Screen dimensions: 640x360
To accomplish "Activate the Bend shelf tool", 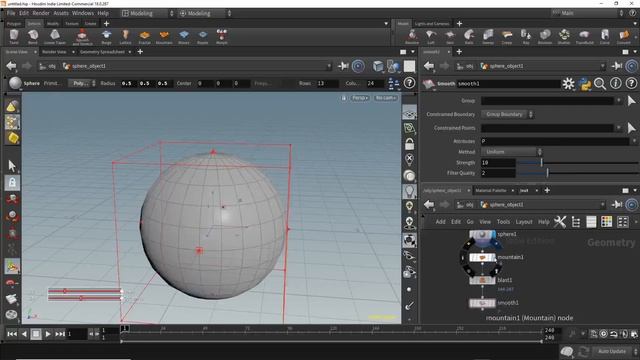I will coord(33,37).
